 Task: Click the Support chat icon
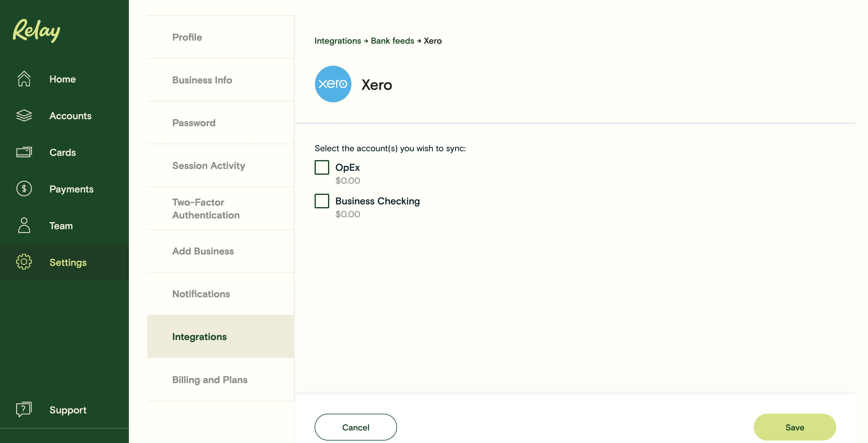[24, 409]
